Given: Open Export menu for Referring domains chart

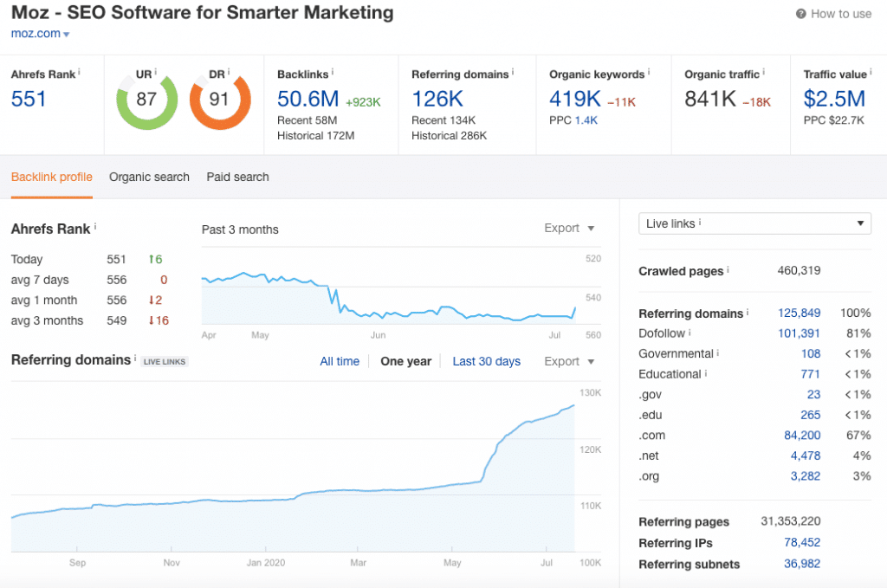Looking at the screenshot, I should (569, 361).
